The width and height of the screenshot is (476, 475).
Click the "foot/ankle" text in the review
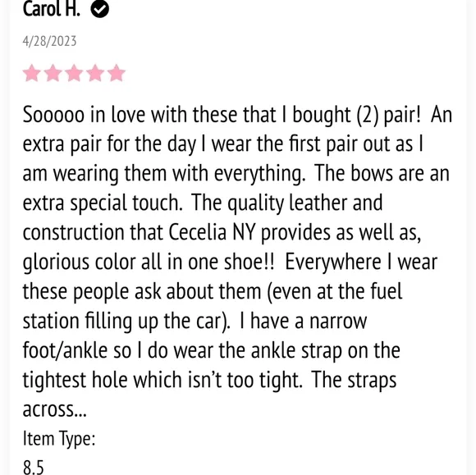[x=65, y=350]
